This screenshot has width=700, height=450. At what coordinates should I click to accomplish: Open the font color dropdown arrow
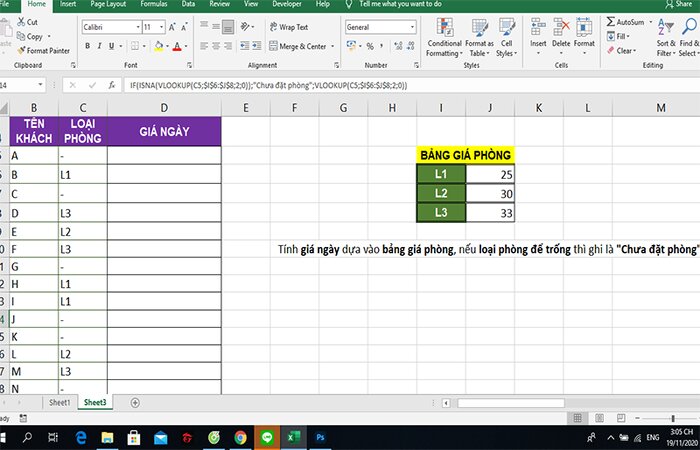(x=186, y=46)
